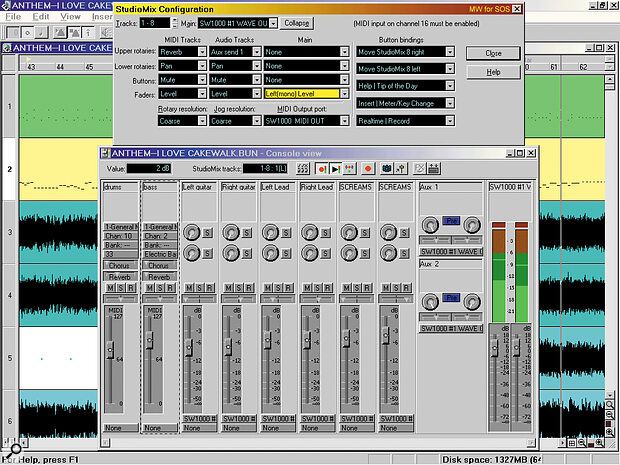Screen dimensions: 620x465
Task: Mute the Right guitar track
Action: (x=229, y=287)
